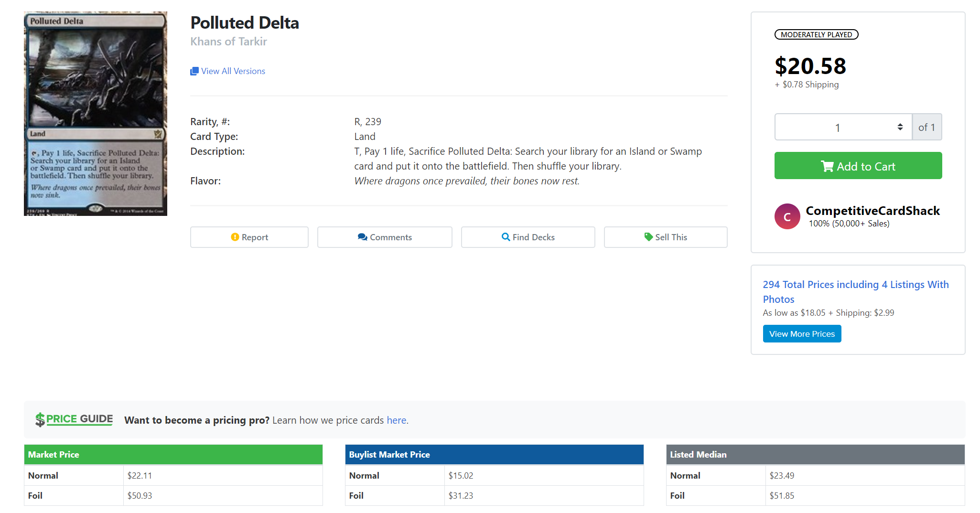Open View All Versions link
980x513 pixels.
coord(233,71)
